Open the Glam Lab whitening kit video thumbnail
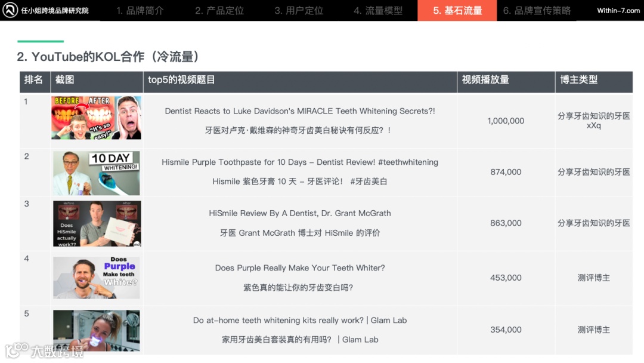 (96, 329)
